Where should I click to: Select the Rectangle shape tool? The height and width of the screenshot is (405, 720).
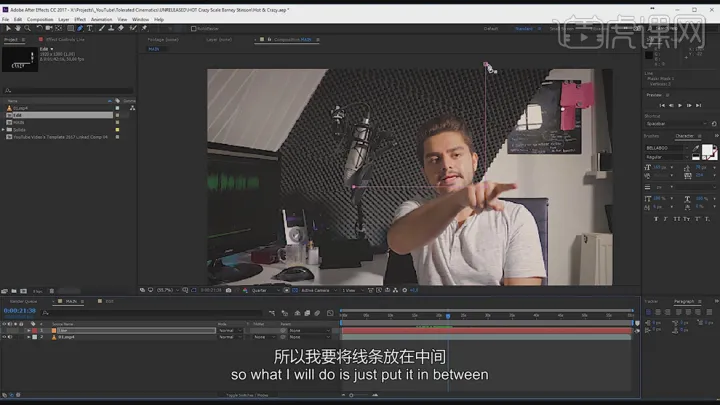click(x=70, y=28)
